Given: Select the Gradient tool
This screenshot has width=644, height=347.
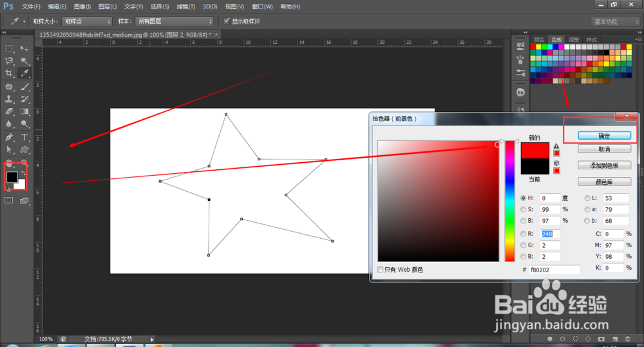Looking at the screenshot, I should pyautogui.click(x=24, y=111).
